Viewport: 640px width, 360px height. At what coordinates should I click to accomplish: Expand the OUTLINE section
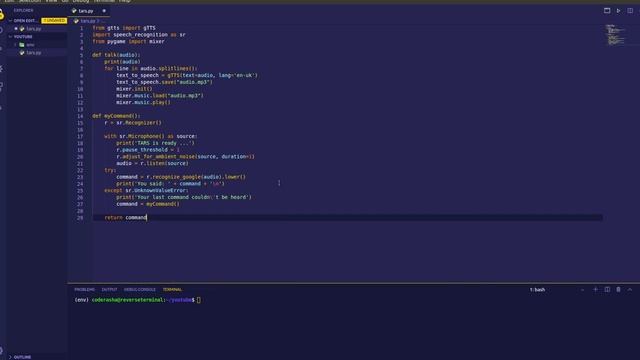click(11, 357)
